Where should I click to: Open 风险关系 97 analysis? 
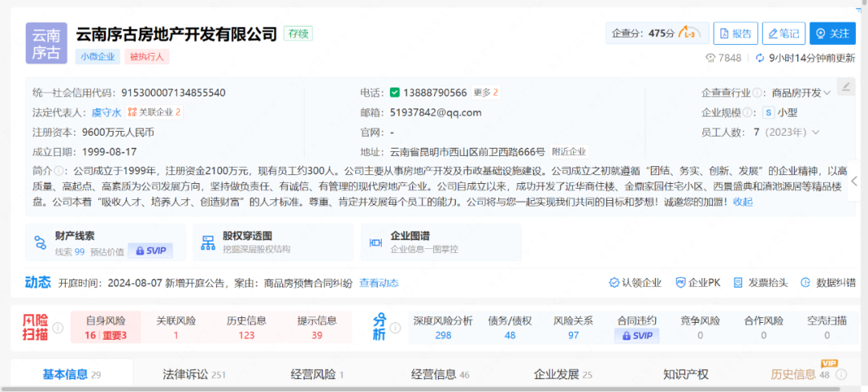574,327
